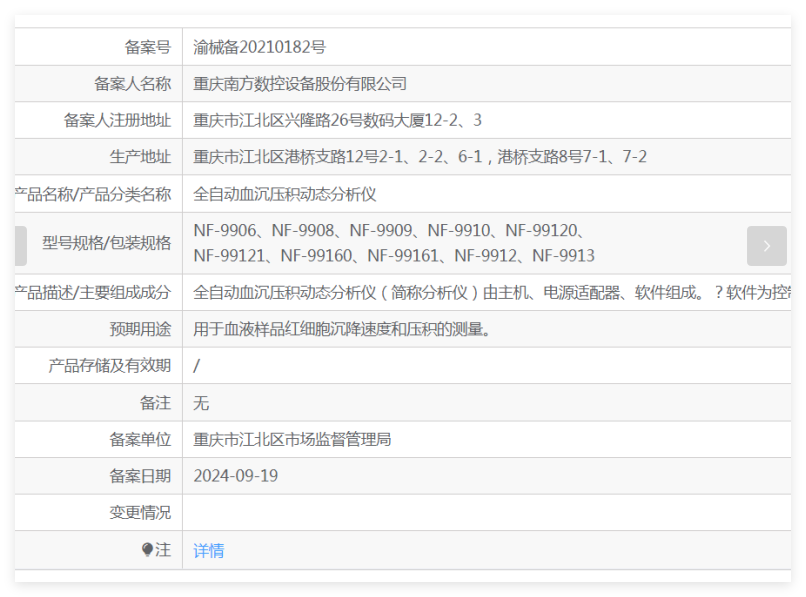Select the filing number 渝械备20210182号
Viewport: 806px width, 597px height.
coord(260,47)
